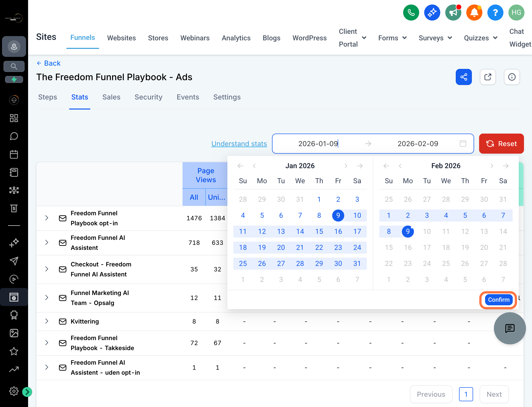This screenshot has height=407, width=532.
Task: Go Back to funnels list
Action: (49, 63)
